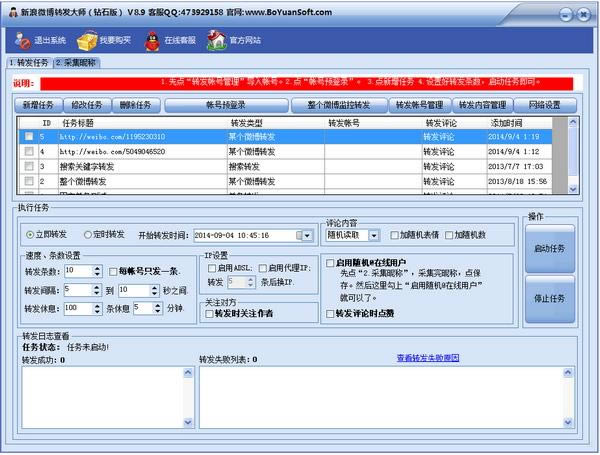Open 网络设置 button
The height and width of the screenshot is (455, 600).
(x=545, y=105)
